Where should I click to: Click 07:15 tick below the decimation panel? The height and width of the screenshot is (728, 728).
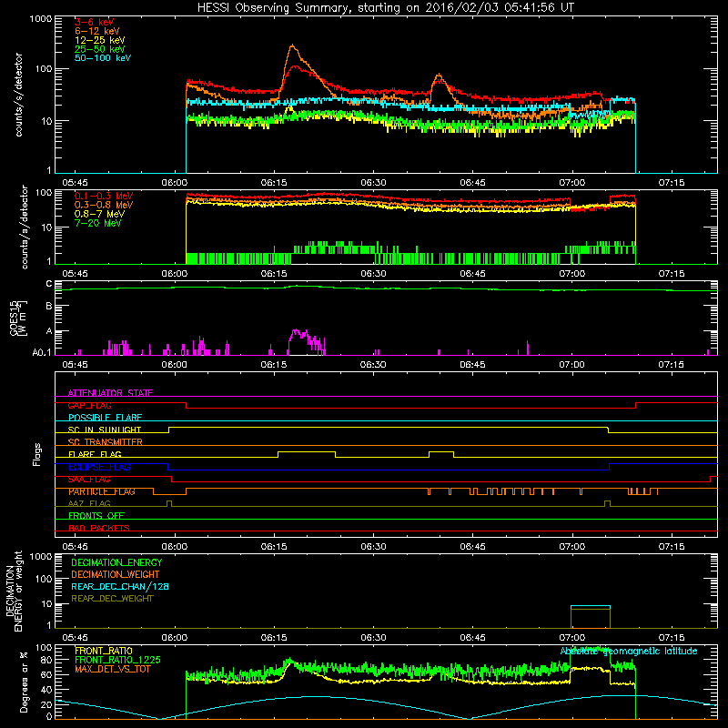click(672, 638)
